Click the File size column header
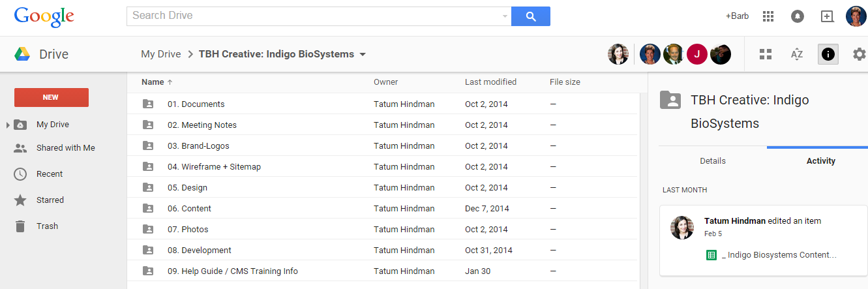The width and height of the screenshot is (868, 289). (x=565, y=82)
